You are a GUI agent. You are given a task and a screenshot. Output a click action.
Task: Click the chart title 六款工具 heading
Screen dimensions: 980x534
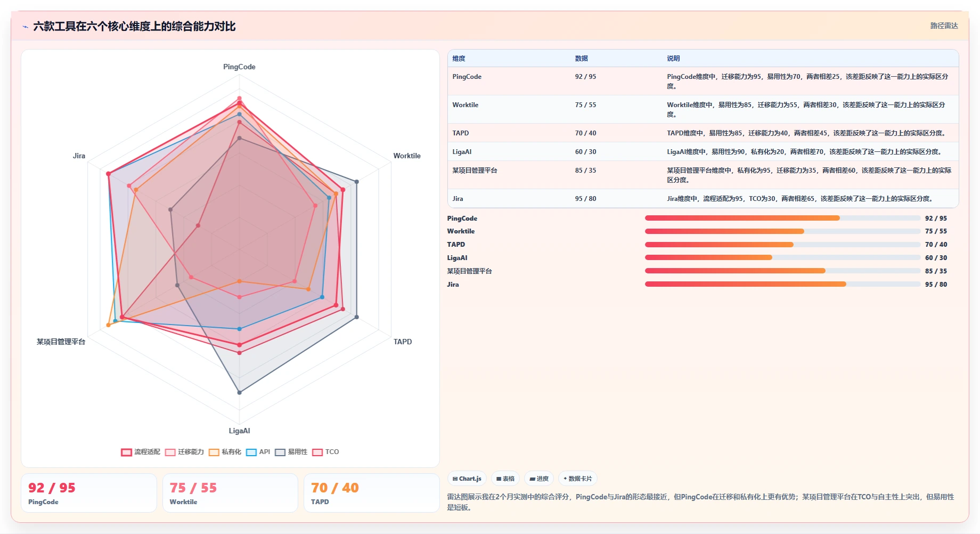pyautogui.click(x=134, y=27)
